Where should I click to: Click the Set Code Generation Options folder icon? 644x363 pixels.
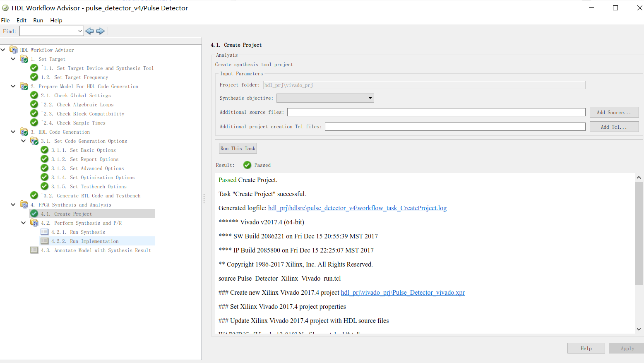(x=34, y=141)
